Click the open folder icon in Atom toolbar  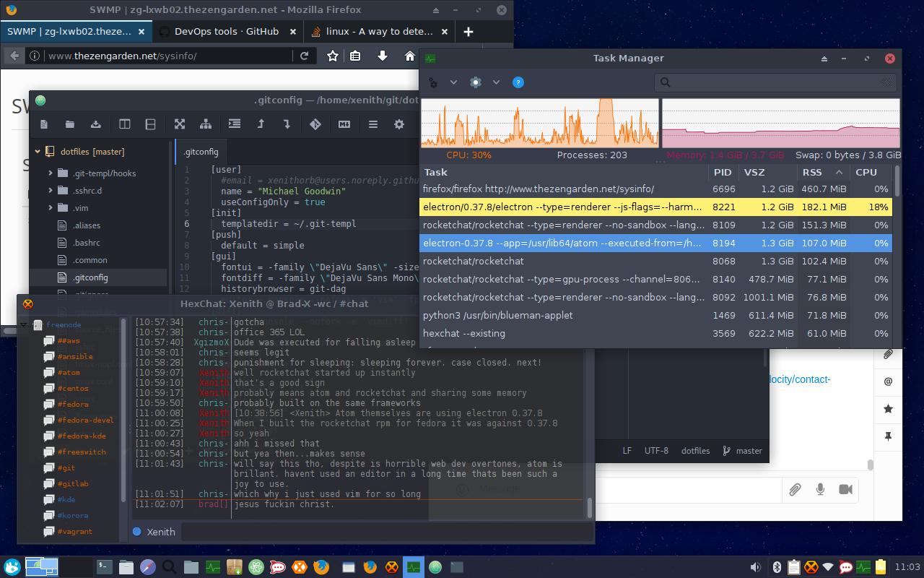70,124
